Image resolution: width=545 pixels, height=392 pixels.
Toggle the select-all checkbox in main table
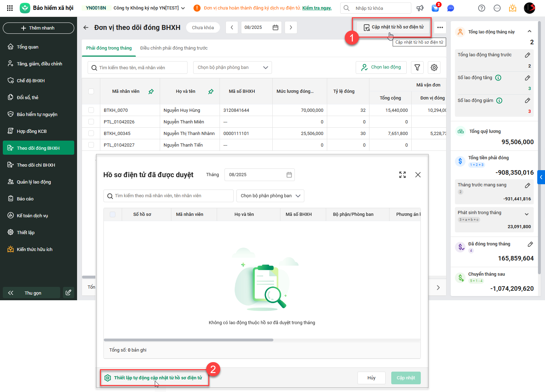point(91,91)
